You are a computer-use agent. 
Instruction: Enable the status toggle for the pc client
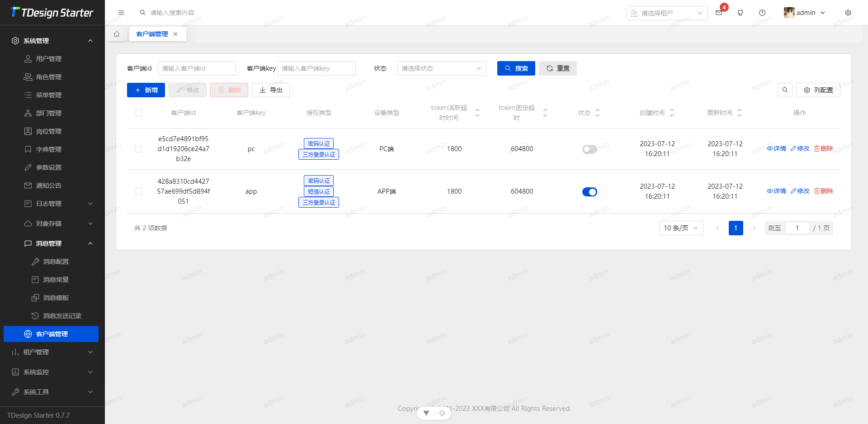point(590,149)
